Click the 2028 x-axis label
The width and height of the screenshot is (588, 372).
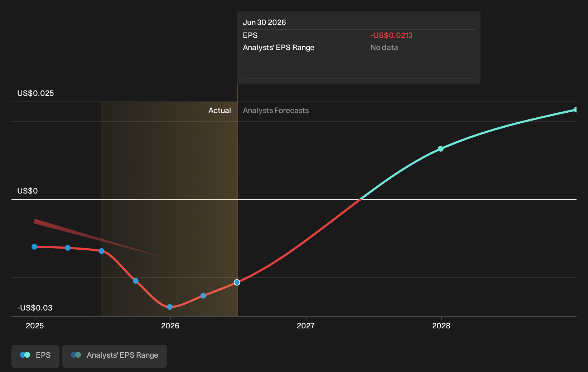pos(441,326)
